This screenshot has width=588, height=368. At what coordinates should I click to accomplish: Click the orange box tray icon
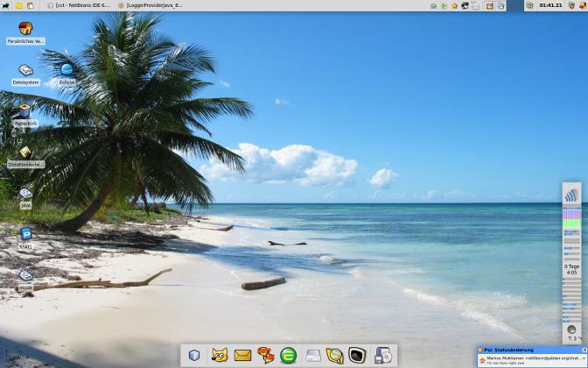point(490,5)
